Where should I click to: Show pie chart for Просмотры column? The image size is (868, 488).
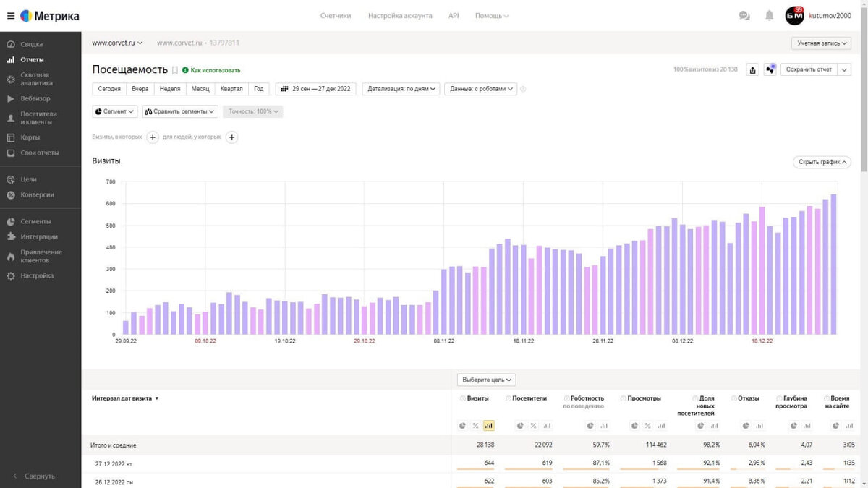coord(634,426)
